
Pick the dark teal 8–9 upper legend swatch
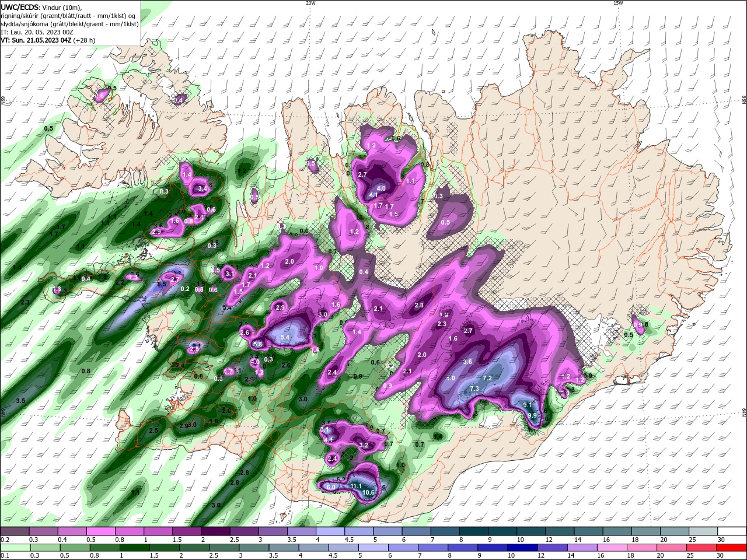474,531
